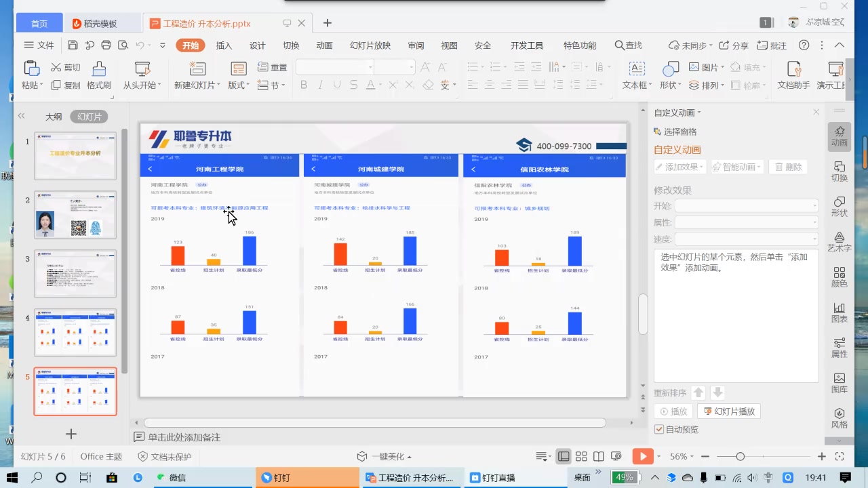Click notes field 单击此处添加备注
Screen dimensions: 868x488
(184, 437)
